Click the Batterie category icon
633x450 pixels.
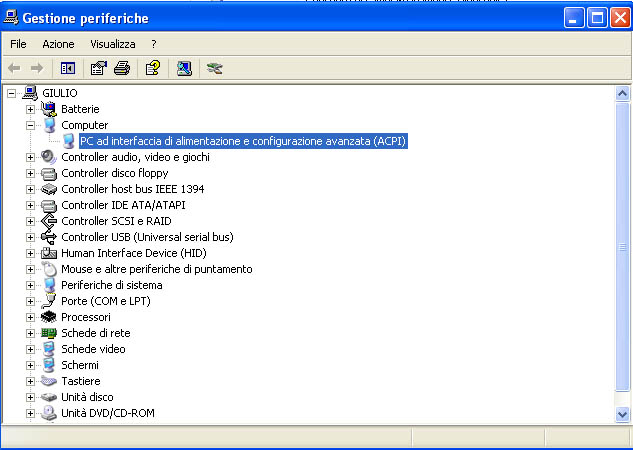click(x=49, y=109)
